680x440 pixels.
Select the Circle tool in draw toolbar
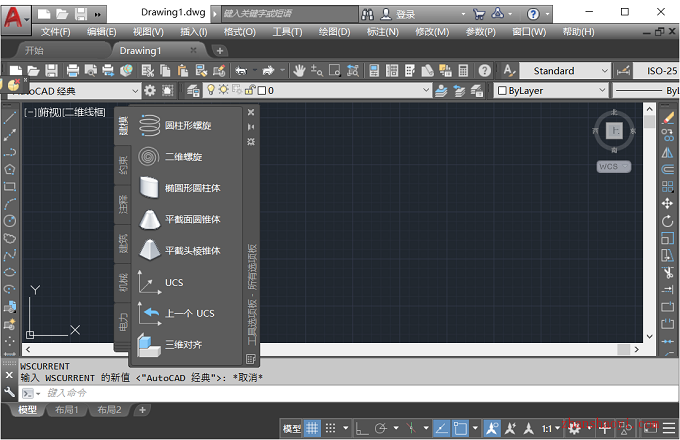10,221
